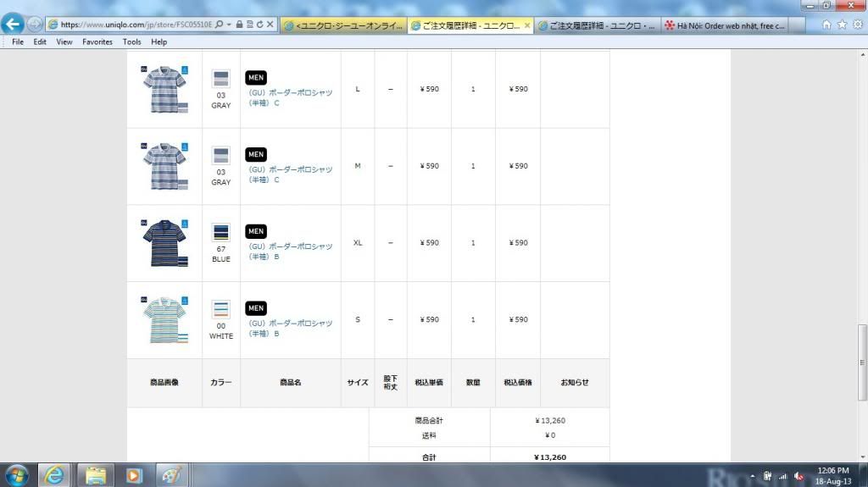The image size is (868, 487).
Task: Click gray polo shirt thumbnail size L
Action: pyautogui.click(x=165, y=89)
